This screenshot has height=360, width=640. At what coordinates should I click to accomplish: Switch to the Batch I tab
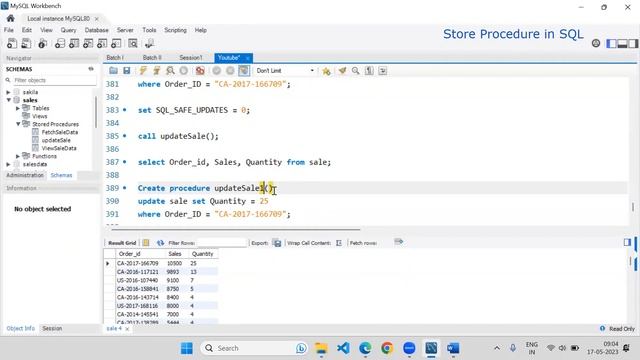(115, 58)
